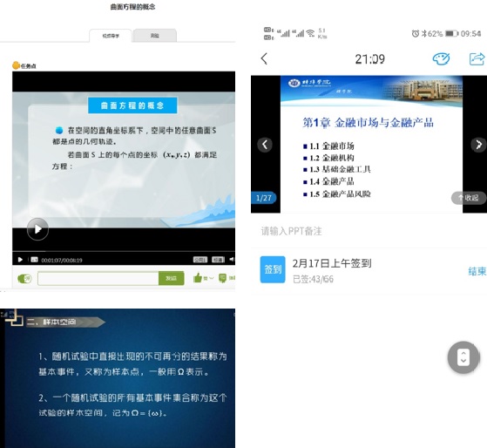Click the video volume speaker icon
This screenshot has width=487, height=448.
[232, 259]
